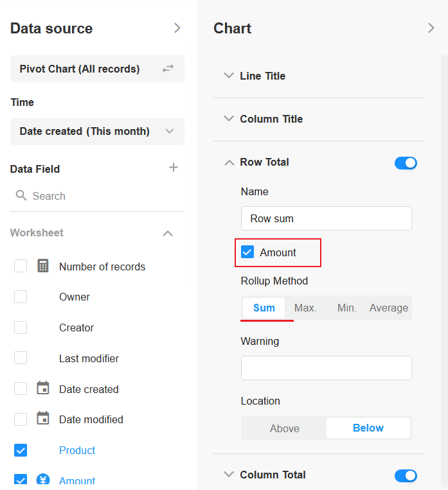Viewport: 448px width, 490px height.
Task: Click the plus icon beside Data Field
Action: click(173, 168)
